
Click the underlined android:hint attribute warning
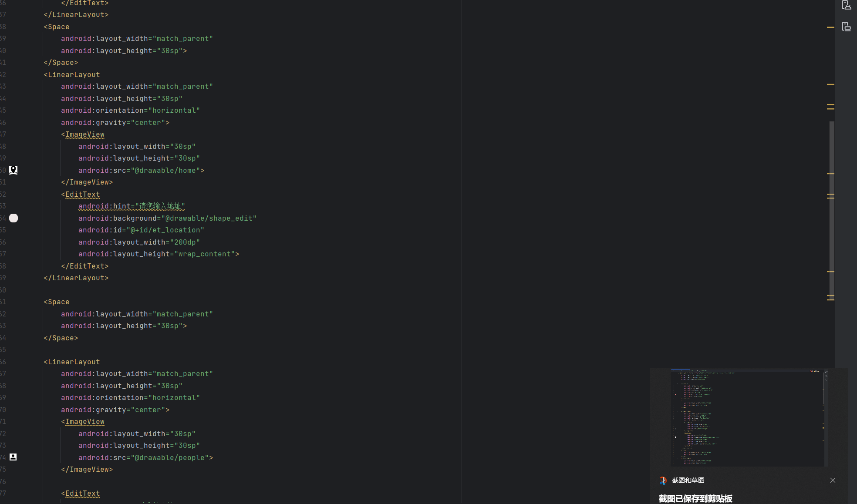click(105, 206)
